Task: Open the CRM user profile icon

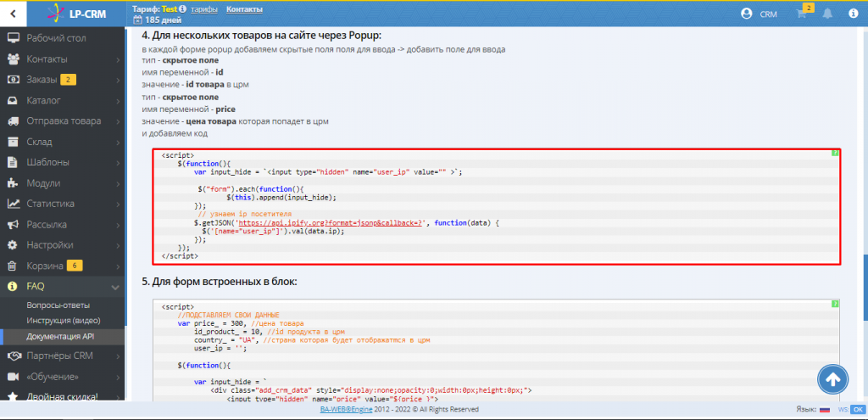Action: [x=747, y=14]
